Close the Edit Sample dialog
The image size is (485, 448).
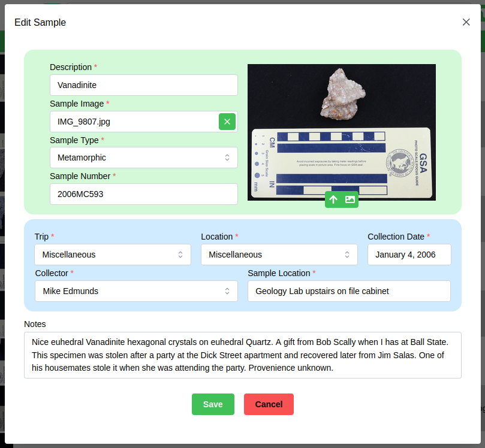coord(466,22)
